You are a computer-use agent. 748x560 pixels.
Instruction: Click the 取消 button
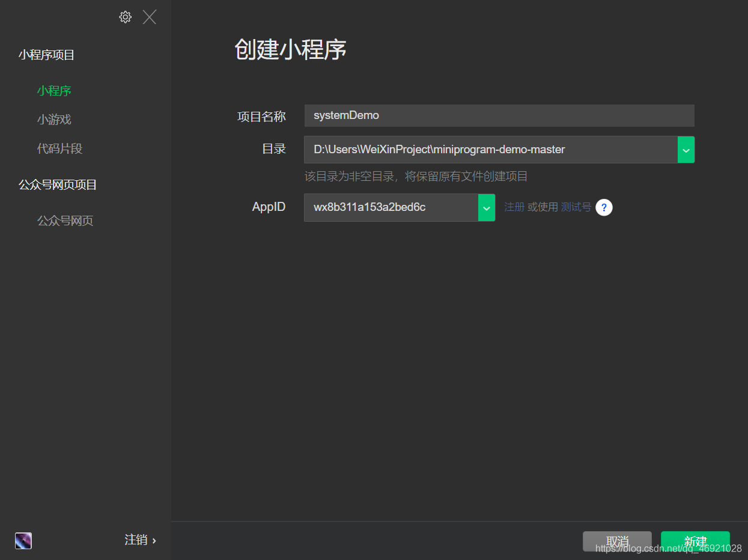(x=617, y=541)
